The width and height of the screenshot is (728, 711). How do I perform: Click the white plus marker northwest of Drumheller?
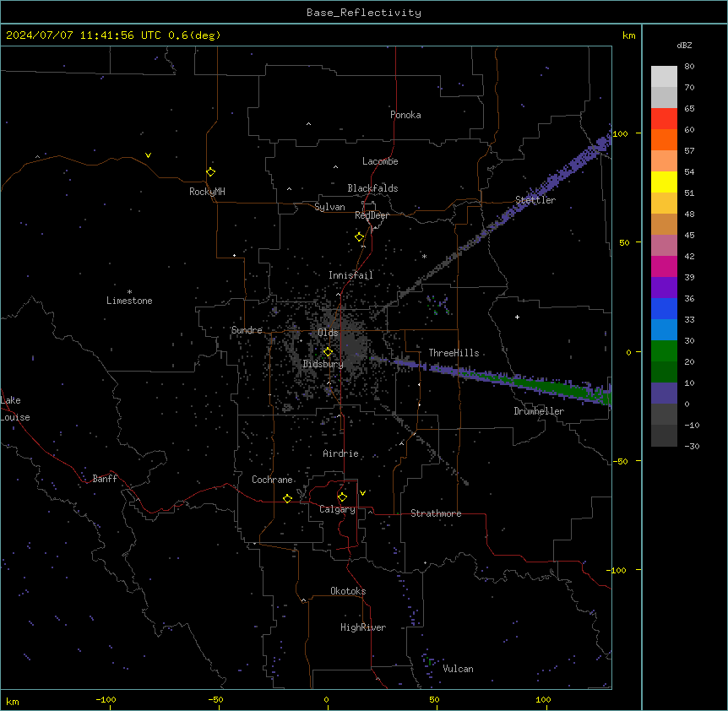517,317
